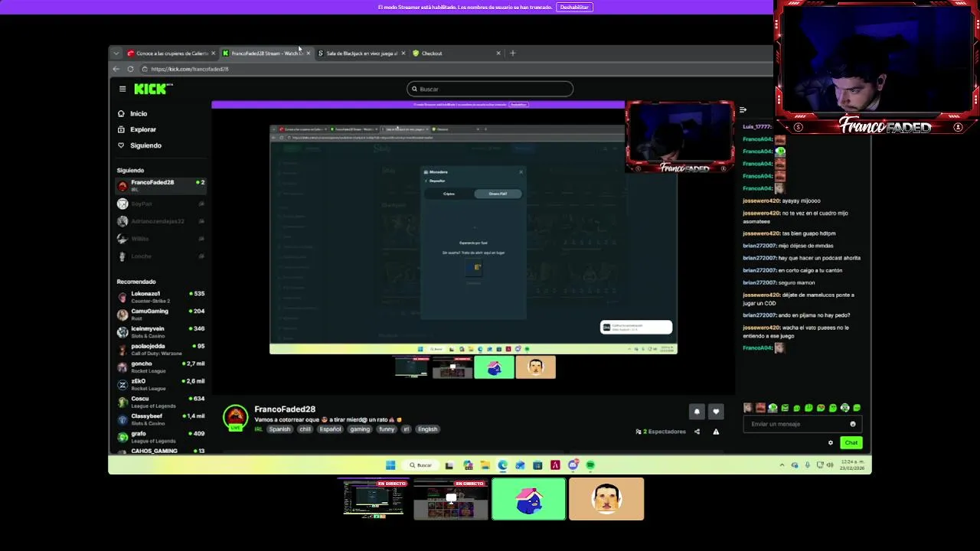Open the Windows Start menu
The height and width of the screenshot is (551, 980).
coord(390,465)
